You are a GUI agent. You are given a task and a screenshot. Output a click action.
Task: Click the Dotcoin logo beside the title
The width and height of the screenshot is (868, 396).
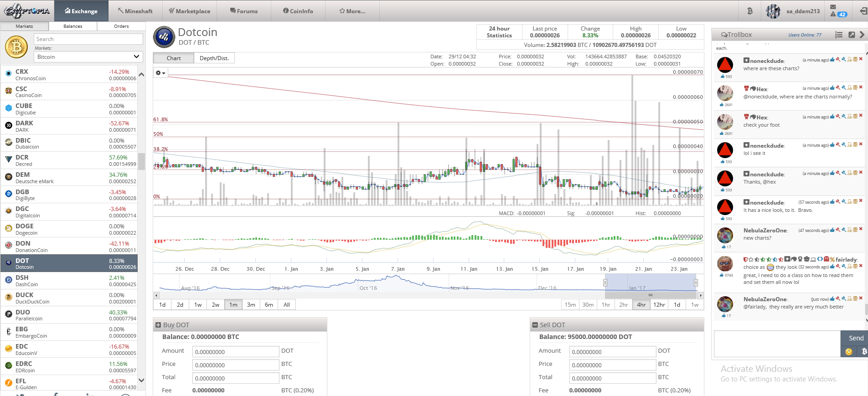(x=164, y=37)
